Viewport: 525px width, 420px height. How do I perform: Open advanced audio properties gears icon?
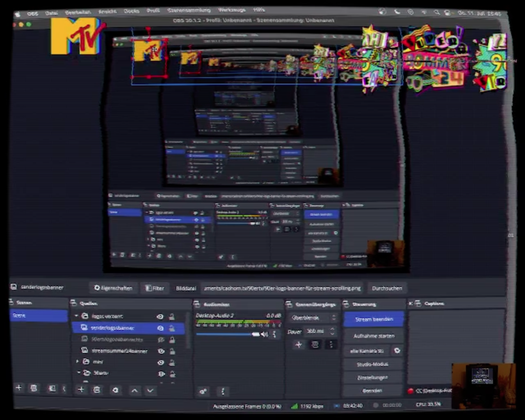coord(203,391)
